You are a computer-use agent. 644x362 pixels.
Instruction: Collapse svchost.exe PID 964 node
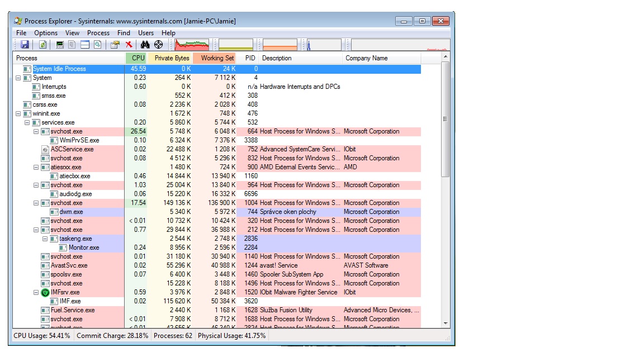click(36, 185)
